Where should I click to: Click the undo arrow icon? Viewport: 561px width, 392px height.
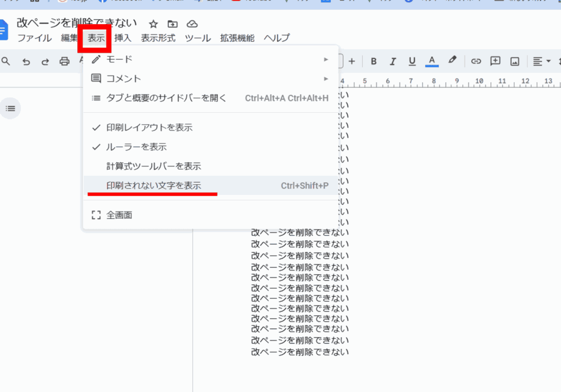(26, 61)
